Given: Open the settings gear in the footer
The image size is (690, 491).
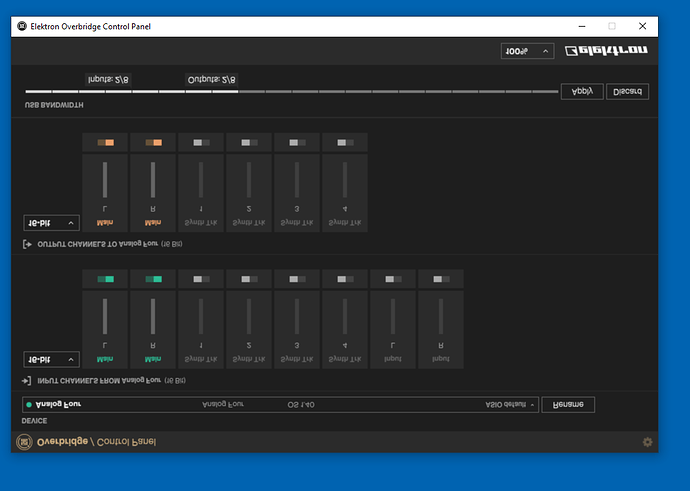Looking at the screenshot, I should pos(647,442).
